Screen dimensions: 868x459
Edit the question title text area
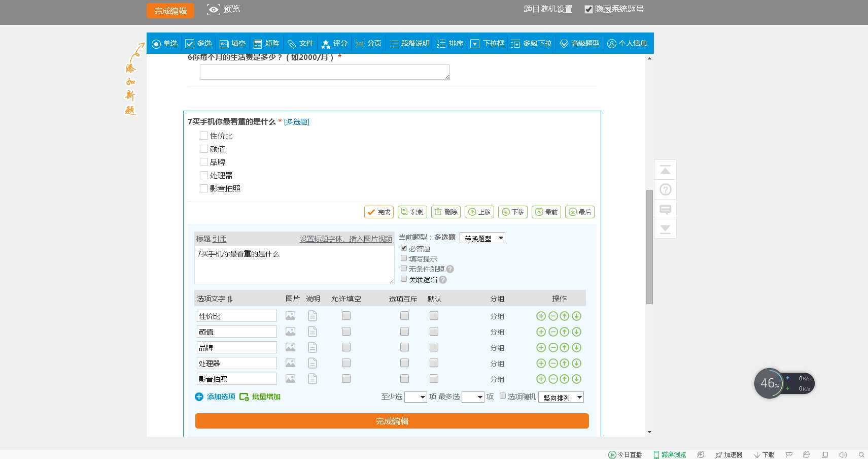294,265
